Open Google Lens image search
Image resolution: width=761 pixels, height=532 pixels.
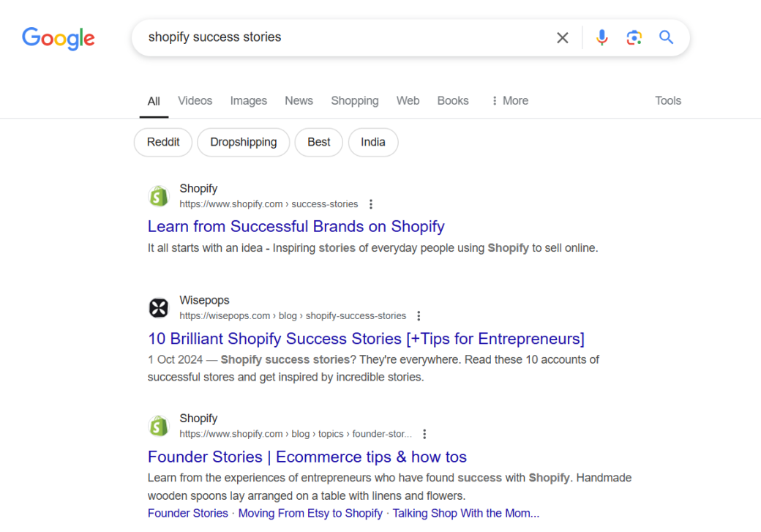(634, 37)
